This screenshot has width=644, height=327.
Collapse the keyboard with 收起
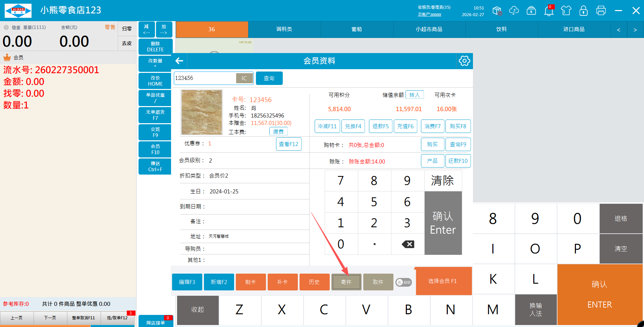click(x=198, y=310)
